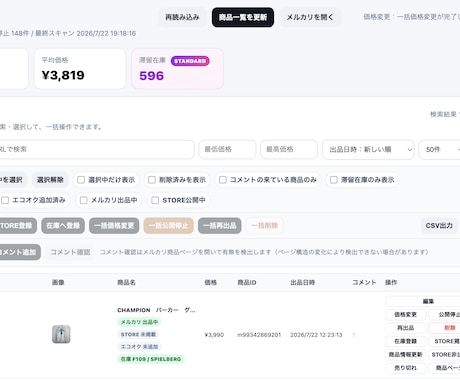Click the 商品ID column header
The image size is (460, 380).
point(247,283)
